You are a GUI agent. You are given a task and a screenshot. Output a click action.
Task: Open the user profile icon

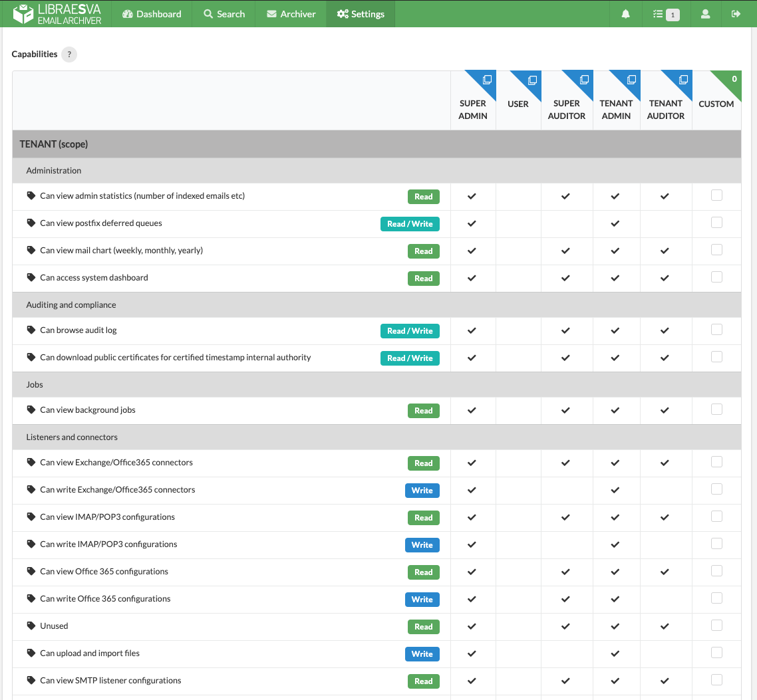[705, 14]
